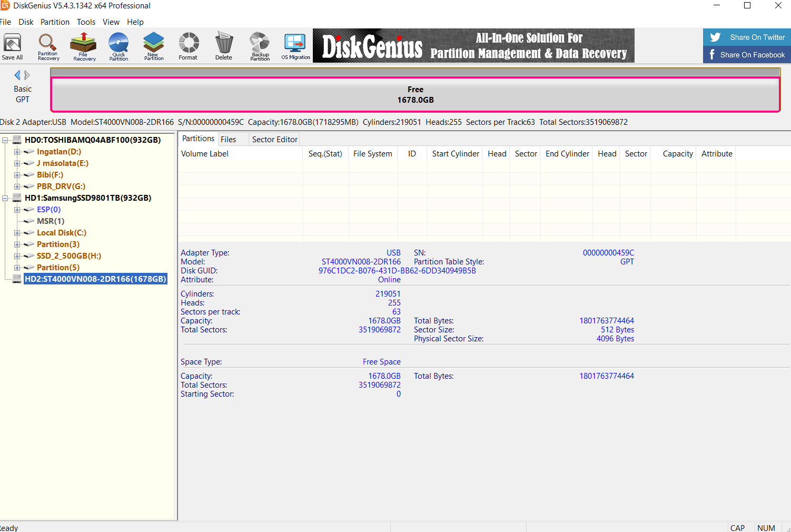Click the Attribute column header
791x532 pixels.
(x=717, y=154)
